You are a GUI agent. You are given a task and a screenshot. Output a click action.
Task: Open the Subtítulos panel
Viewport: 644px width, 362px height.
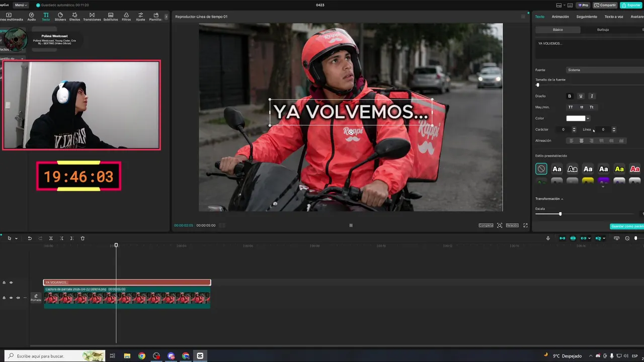[111, 17]
